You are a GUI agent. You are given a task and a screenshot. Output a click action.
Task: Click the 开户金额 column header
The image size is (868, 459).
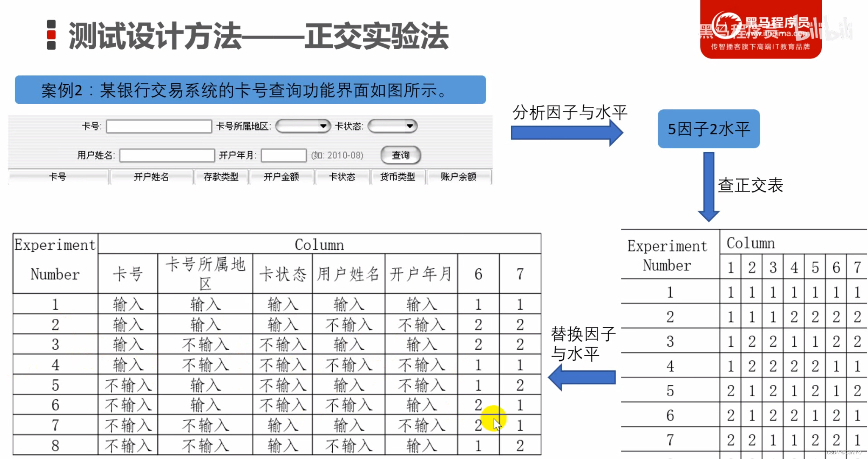[281, 177]
